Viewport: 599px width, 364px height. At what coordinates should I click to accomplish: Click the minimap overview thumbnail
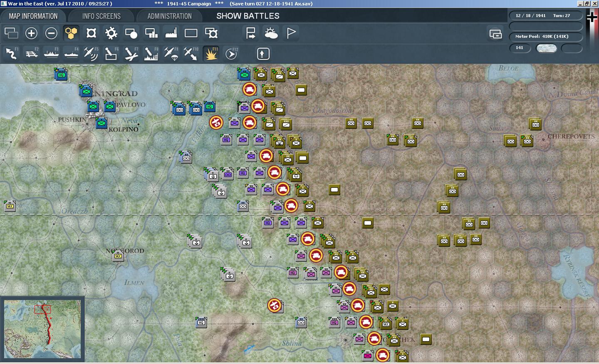[42, 329]
